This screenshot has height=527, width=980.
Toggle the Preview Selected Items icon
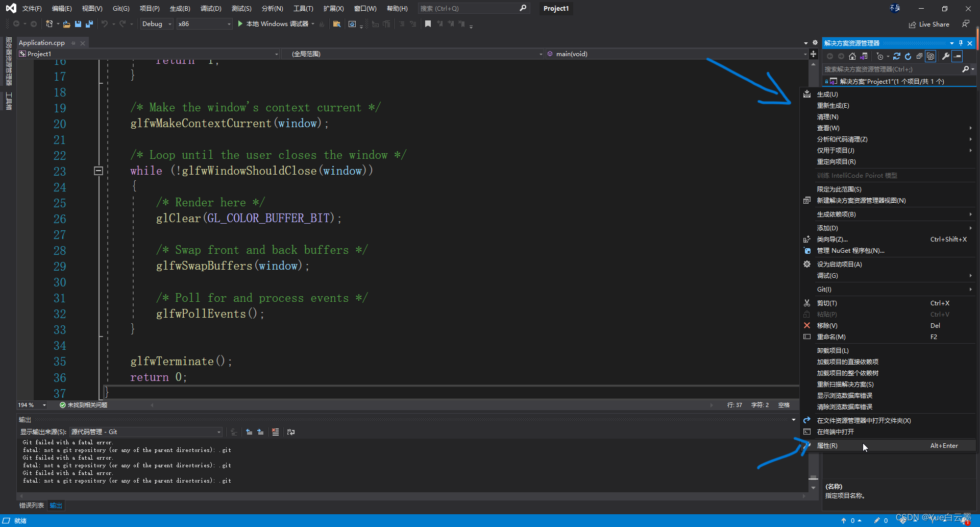(x=958, y=56)
